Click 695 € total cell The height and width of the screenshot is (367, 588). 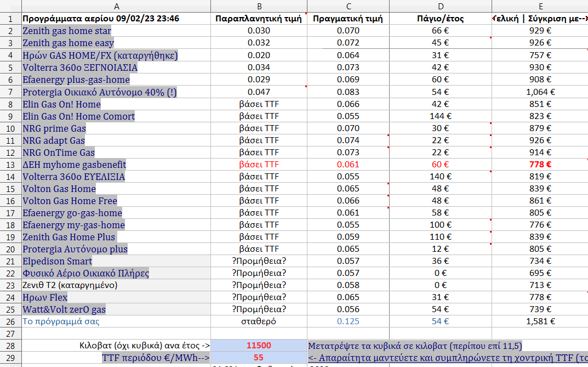540,273
